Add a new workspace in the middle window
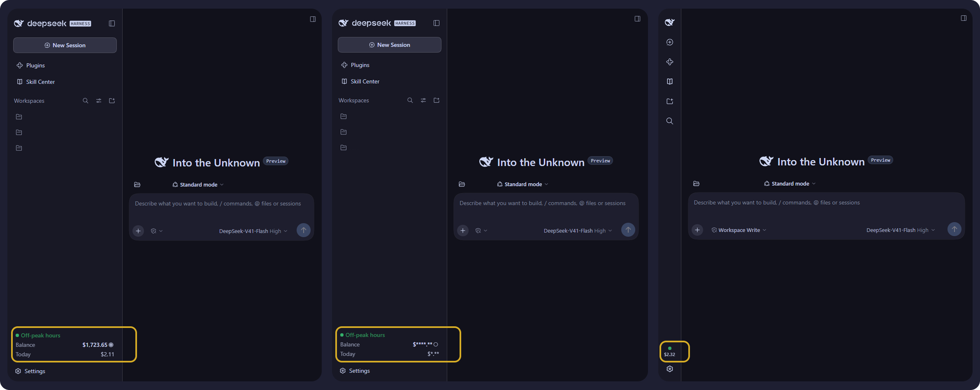Screen dimensions: 980x390 [437, 100]
